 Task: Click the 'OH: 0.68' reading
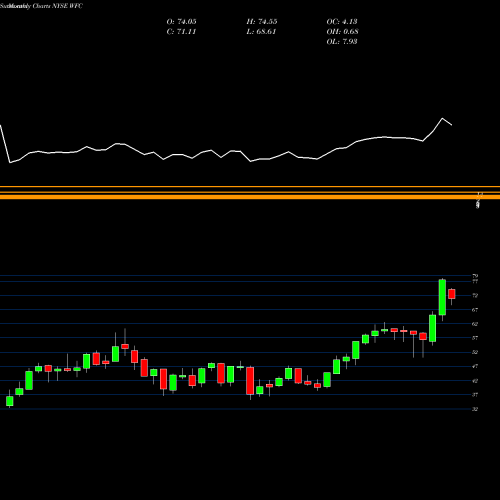pos(342,32)
